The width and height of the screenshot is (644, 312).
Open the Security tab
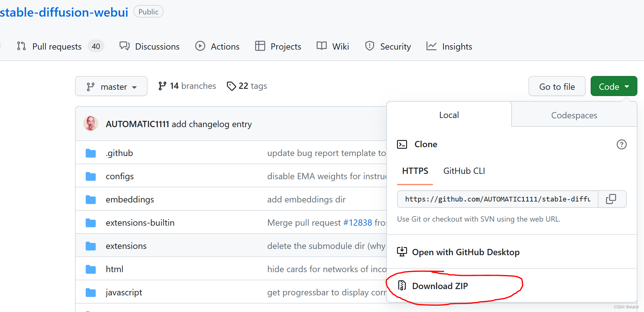point(388,46)
